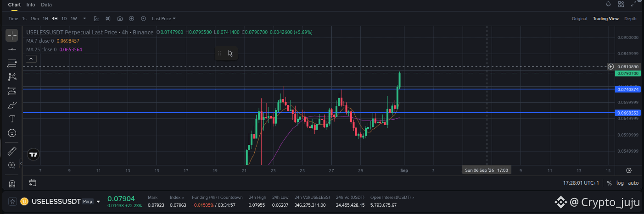
Task: Expand Open Interest(USDT) details arrows
Action: (x=413, y=198)
